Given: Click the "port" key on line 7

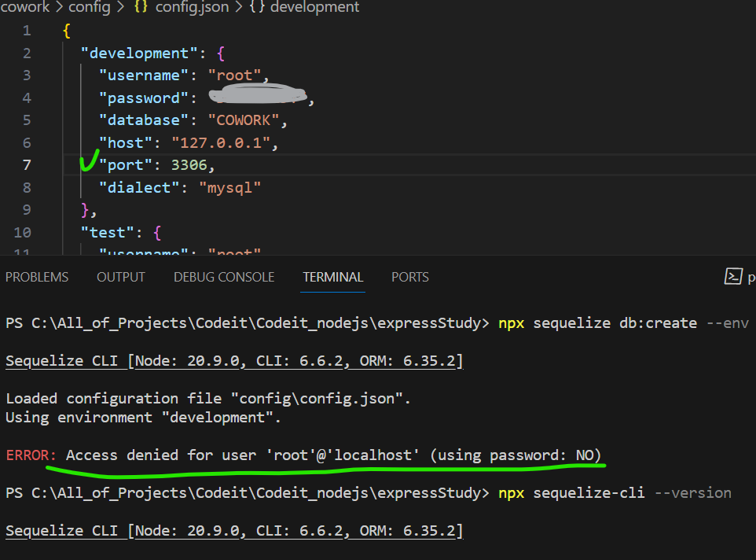Looking at the screenshot, I should (126, 165).
